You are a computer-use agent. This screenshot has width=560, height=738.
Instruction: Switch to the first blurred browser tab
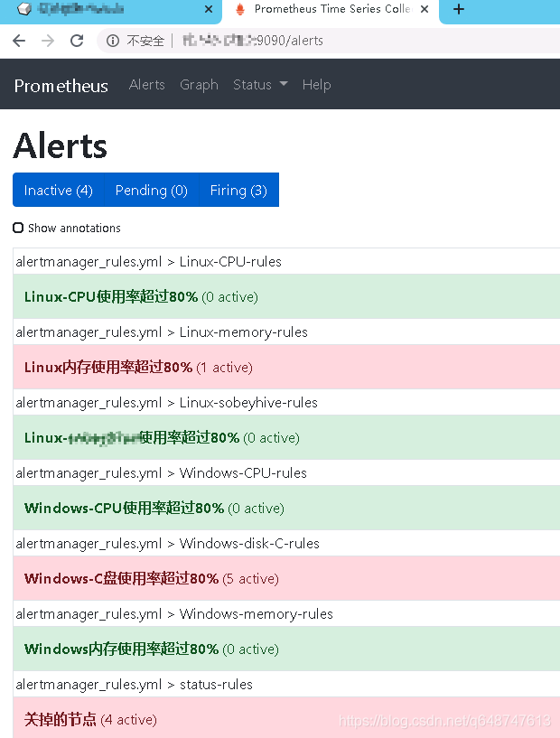point(109,11)
